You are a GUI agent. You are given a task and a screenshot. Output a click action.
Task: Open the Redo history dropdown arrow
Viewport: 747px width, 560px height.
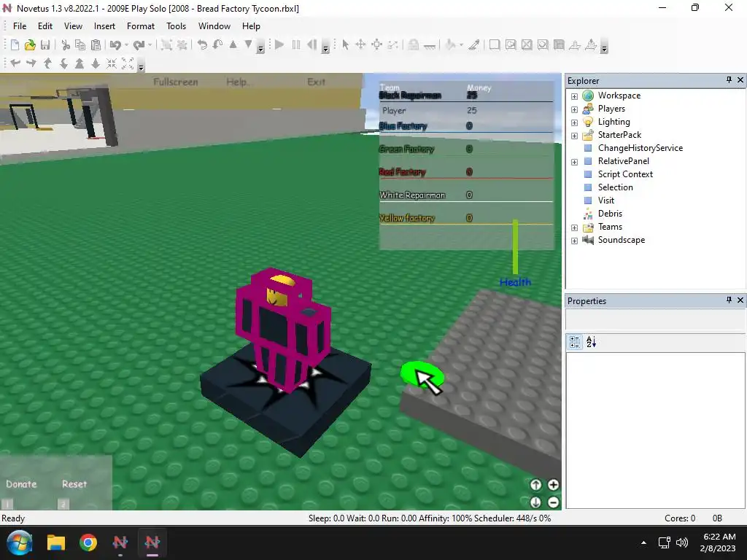coord(150,45)
